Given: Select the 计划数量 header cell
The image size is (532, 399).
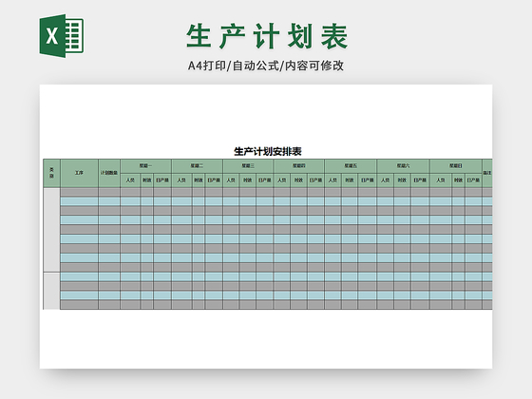Looking at the screenshot, I should click(109, 173).
